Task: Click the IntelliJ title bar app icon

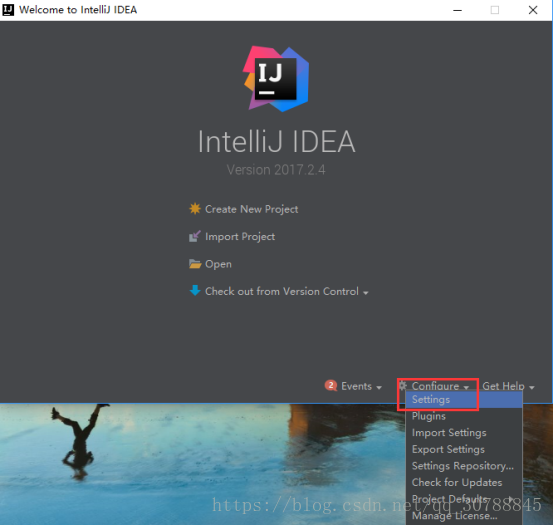Action: pos(8,10)
